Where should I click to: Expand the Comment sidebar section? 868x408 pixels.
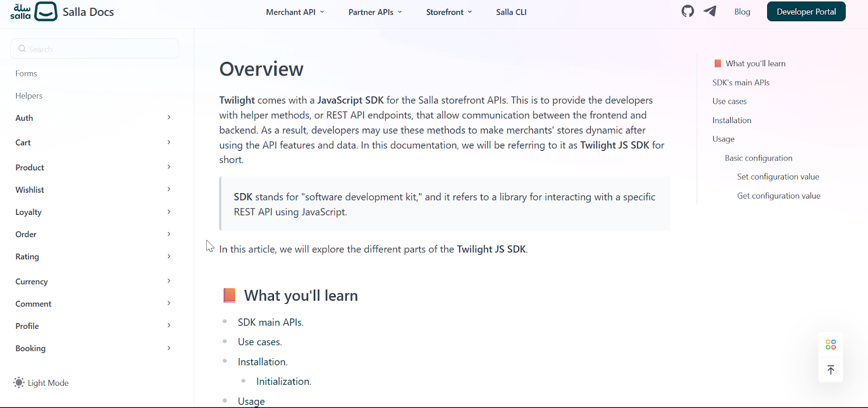(93, 304)
